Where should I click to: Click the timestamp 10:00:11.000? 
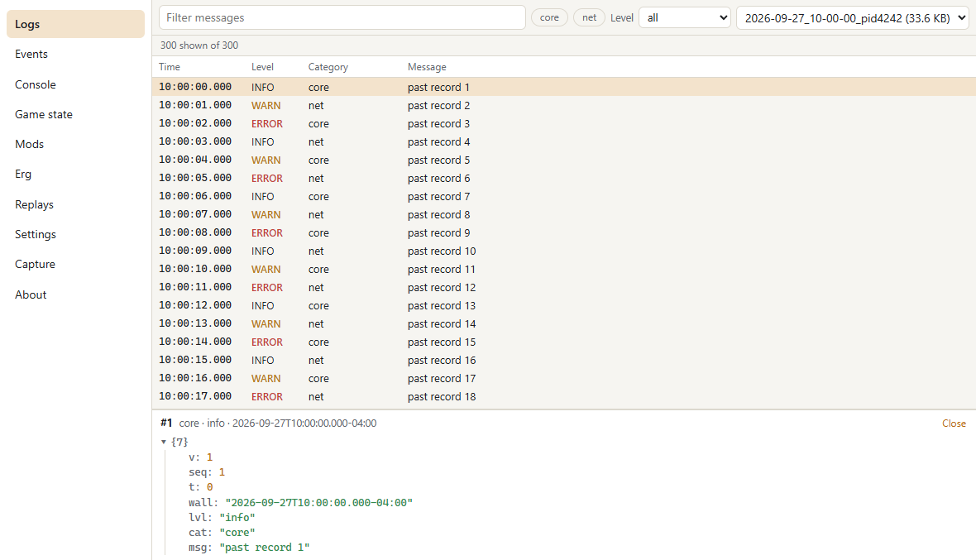click(x=195, y=288)
